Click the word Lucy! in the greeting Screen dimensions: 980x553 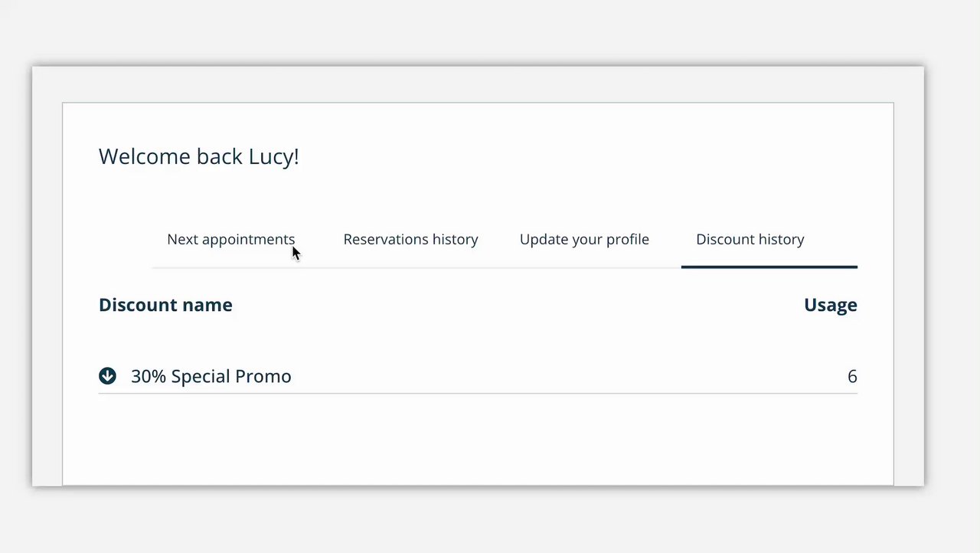273,157
